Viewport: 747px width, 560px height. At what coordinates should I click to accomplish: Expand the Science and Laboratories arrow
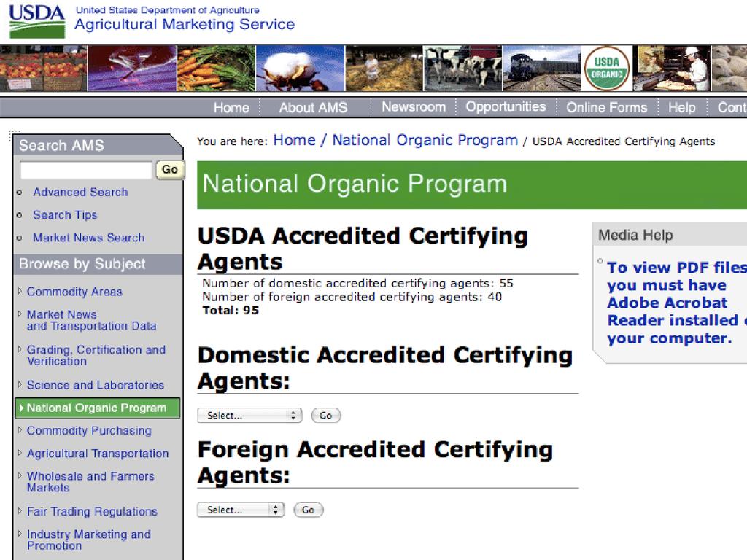pyautogui.click(x=20, y=385)
